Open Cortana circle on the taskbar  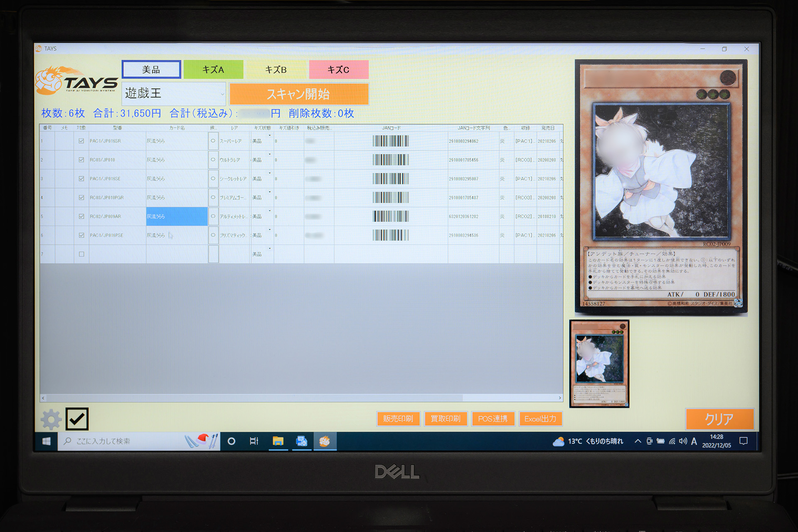coord(232,441)
